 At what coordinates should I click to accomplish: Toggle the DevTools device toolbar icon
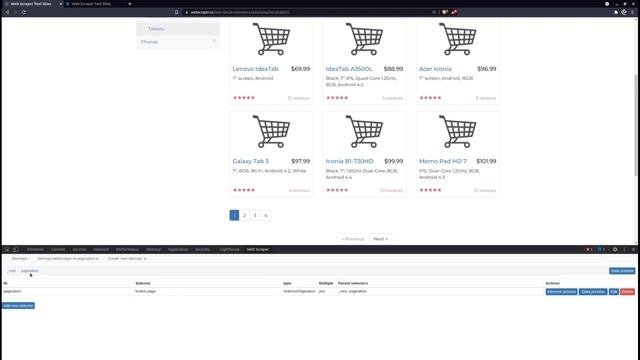coord(16,249)
